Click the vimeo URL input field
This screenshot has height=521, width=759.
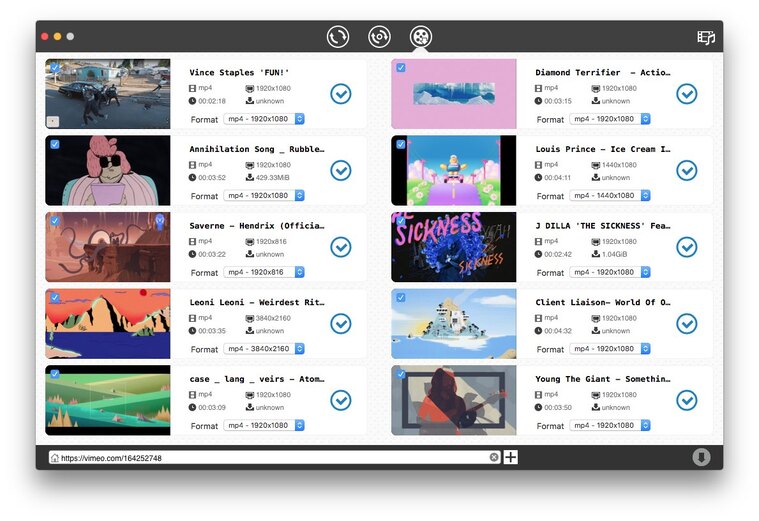[x=274, y=458]
